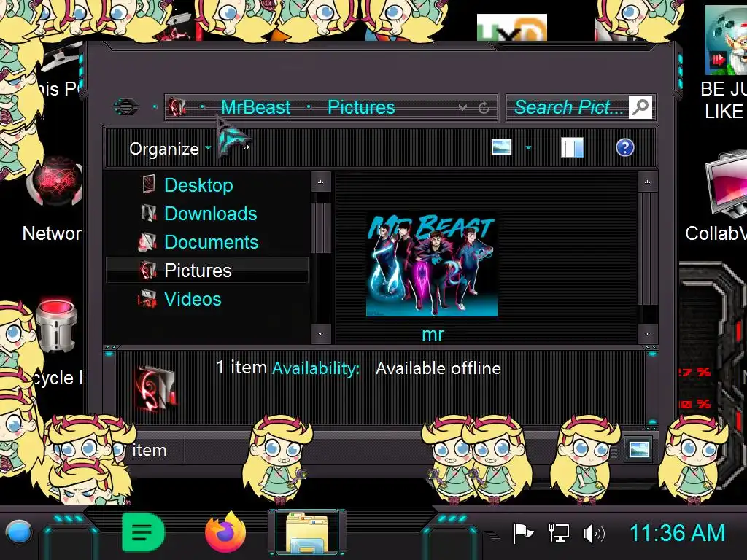Open Downloads in the navigation pane
Image resolution: width=747 pixels, height=560 pixels.
click(x=211, y=214)
